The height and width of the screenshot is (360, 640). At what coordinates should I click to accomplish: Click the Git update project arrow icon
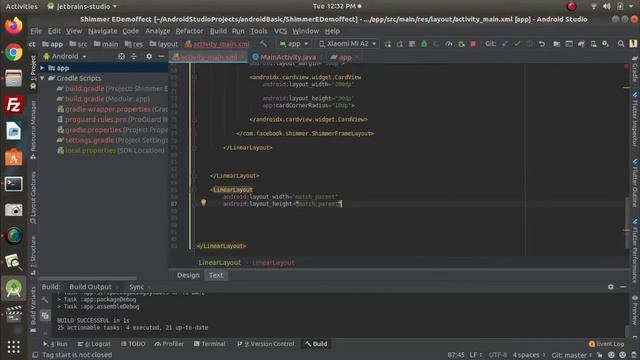pyautogui.click(x=505, y=44)
